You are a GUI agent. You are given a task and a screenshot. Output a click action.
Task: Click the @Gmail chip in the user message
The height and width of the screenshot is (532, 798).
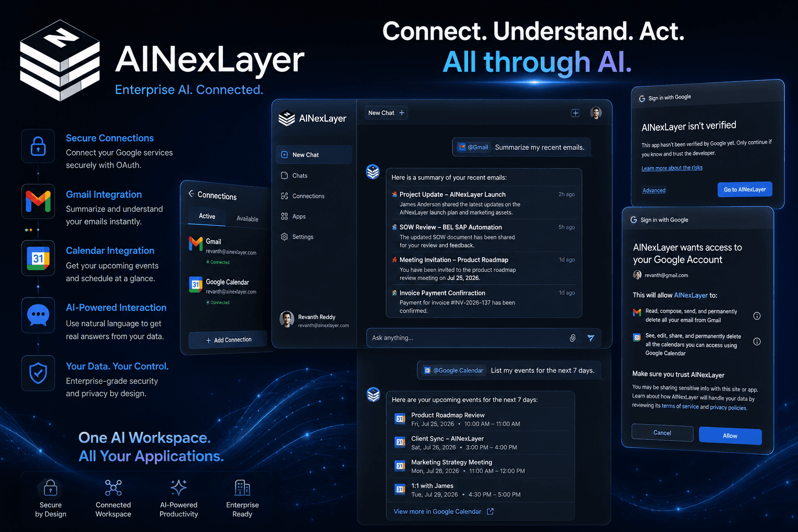coord(473,147)
